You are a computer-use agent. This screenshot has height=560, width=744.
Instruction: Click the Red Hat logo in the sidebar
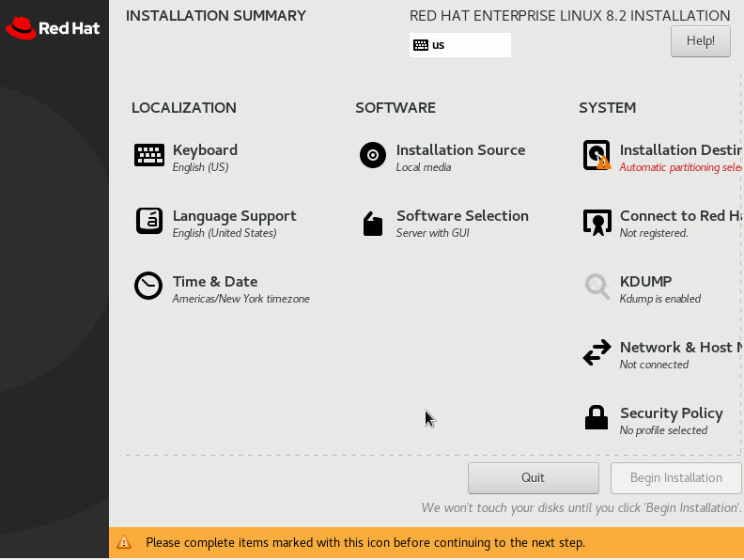click(53, 28)
